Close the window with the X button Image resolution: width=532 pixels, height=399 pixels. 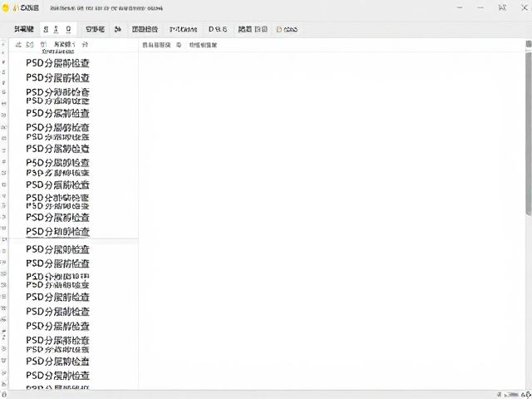pos(525,7)
